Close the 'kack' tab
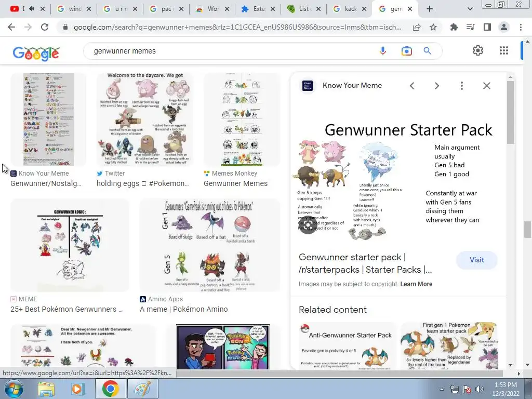This screenshot has width=532, height=399. click(364, 9)
